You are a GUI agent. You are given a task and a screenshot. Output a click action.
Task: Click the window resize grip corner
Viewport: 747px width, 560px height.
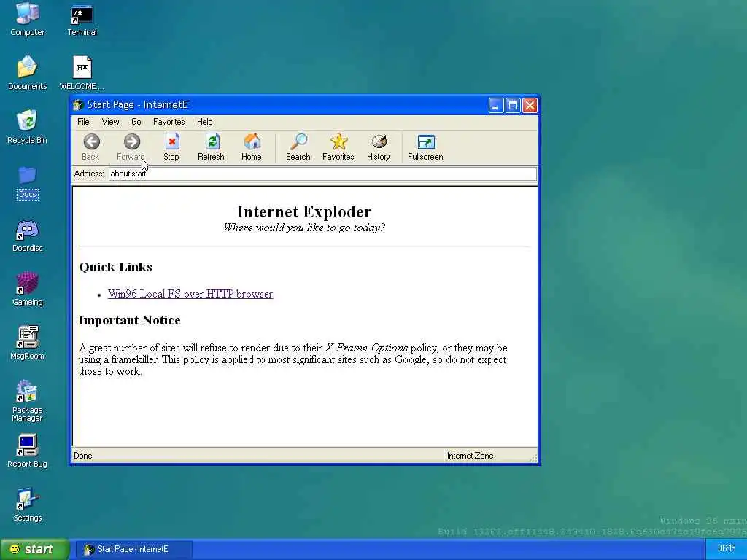tap(533, 458)
